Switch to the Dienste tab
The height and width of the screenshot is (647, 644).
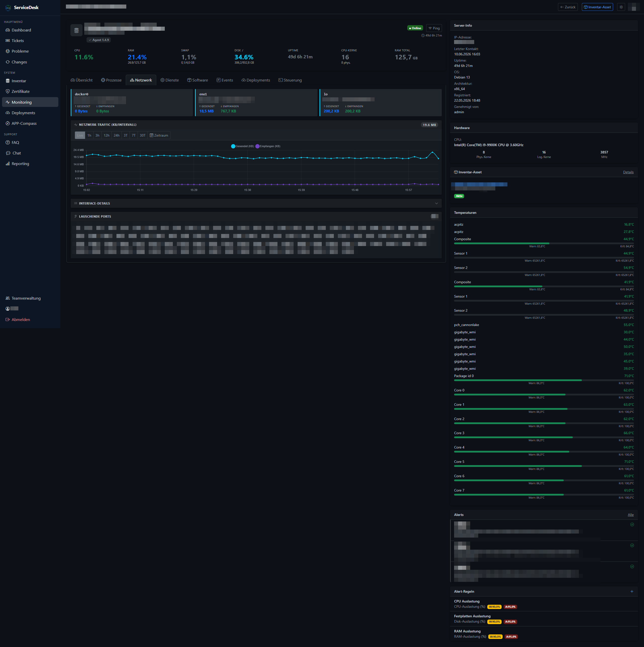(170, 80)
